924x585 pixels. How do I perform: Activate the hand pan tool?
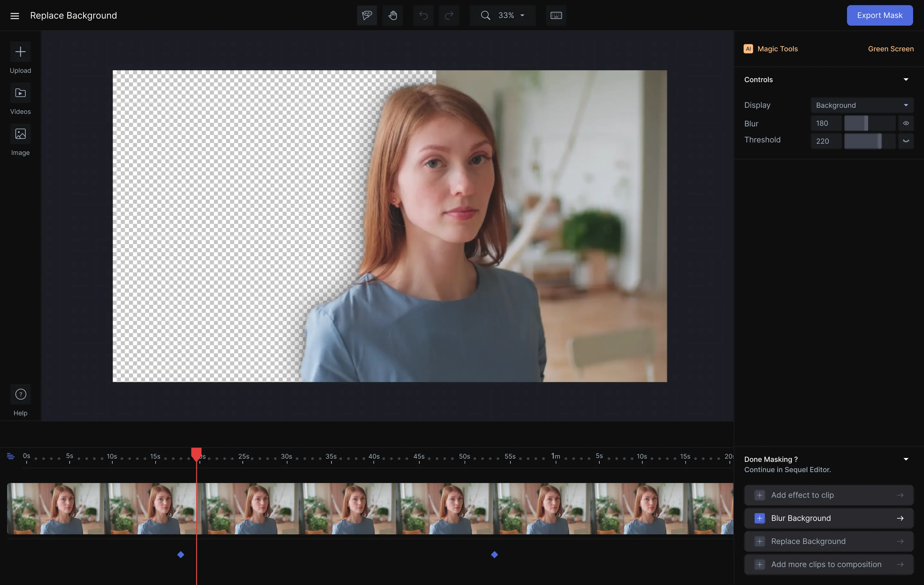tap(393, 15)
